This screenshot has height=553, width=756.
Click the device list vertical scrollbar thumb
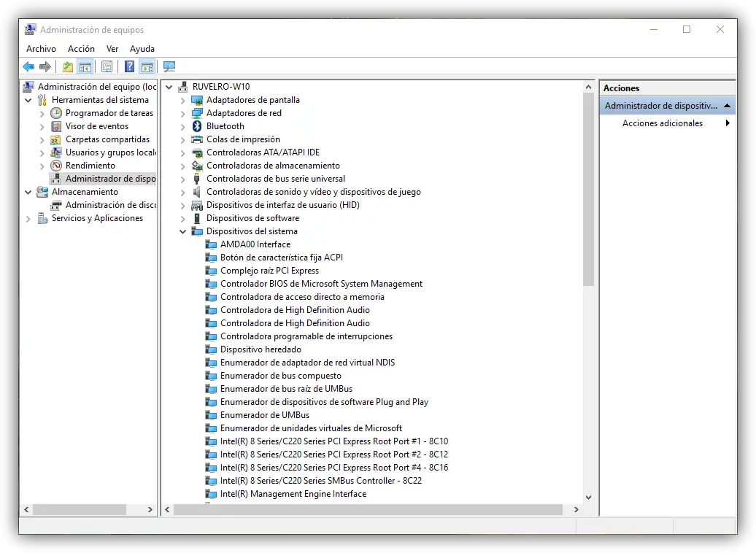(588, 189)
